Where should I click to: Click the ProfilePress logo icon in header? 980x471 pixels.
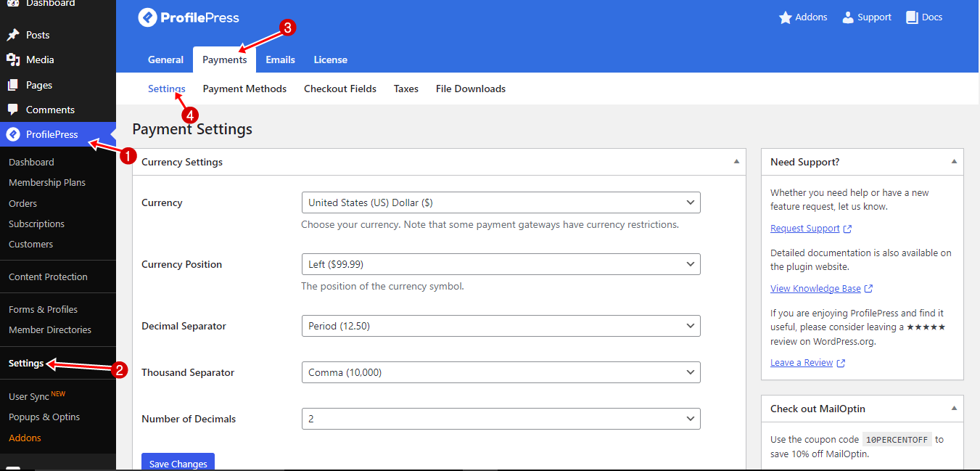coord(148,17)
